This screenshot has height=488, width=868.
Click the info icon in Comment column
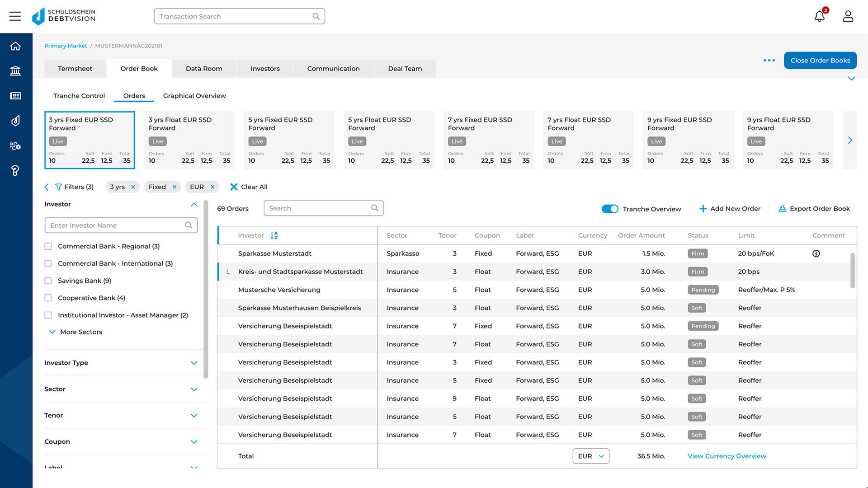point(816,253)
